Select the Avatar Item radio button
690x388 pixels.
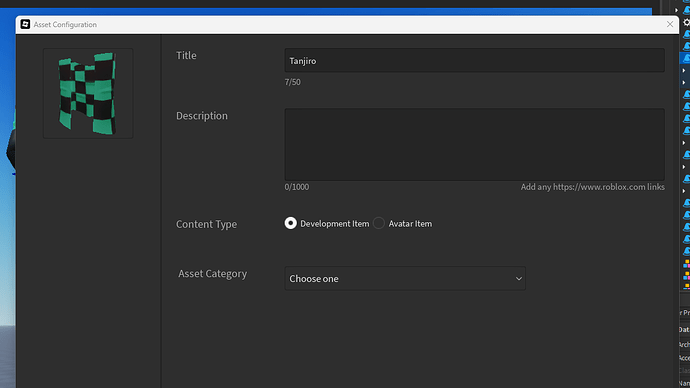click(x=379, y=223)
